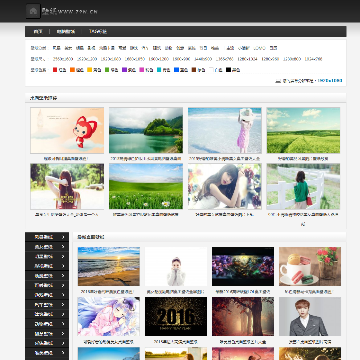Filter wallpapers by yellow color swatch
Viewport: 360px width, 360px height.
[89, 70]
